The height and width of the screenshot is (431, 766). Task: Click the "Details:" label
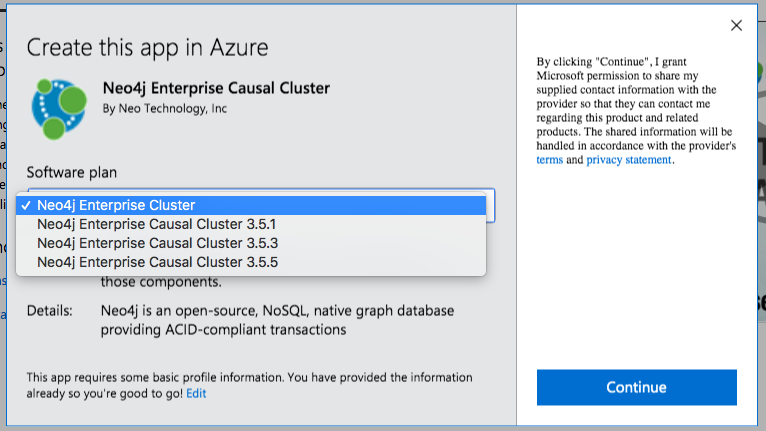click(49, 311)
